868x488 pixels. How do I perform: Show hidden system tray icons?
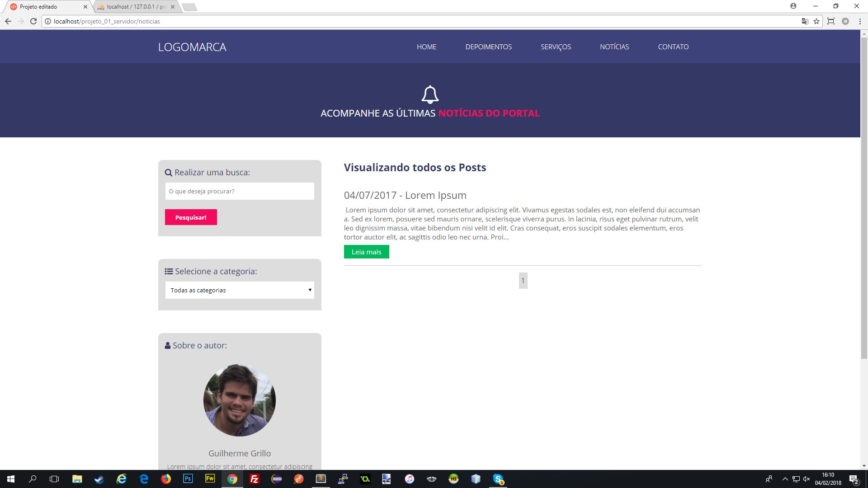tap(785, 479)
